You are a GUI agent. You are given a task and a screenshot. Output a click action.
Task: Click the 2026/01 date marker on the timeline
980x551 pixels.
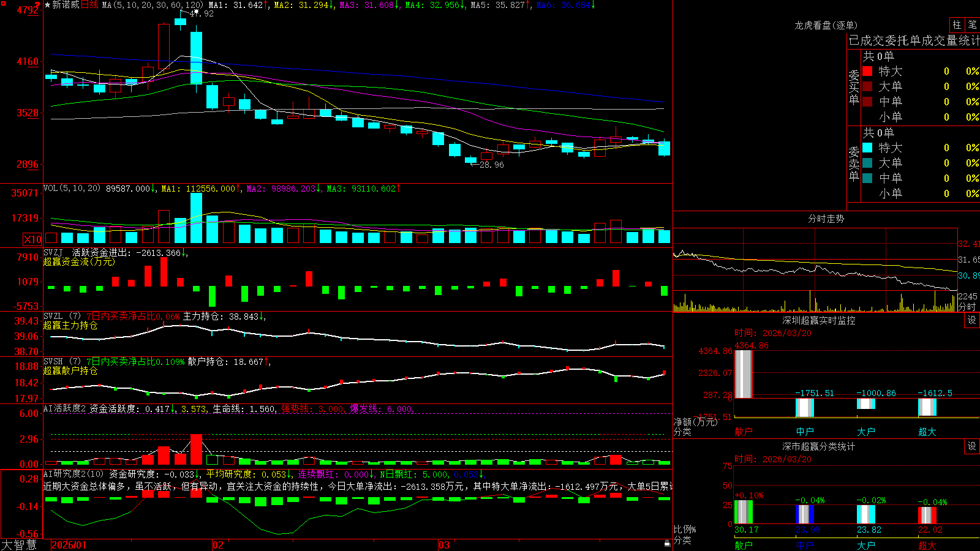pos(69,545)
